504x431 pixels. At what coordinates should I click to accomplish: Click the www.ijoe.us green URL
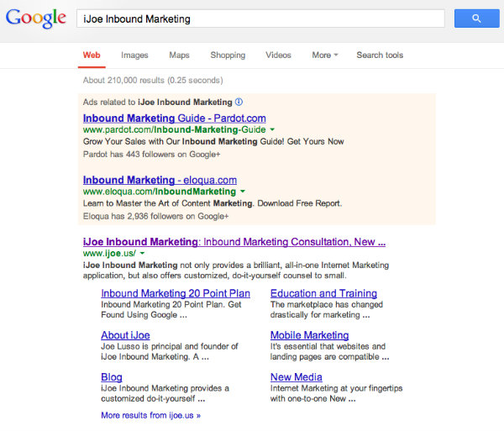pyautogui.click(x=109, y=253)
